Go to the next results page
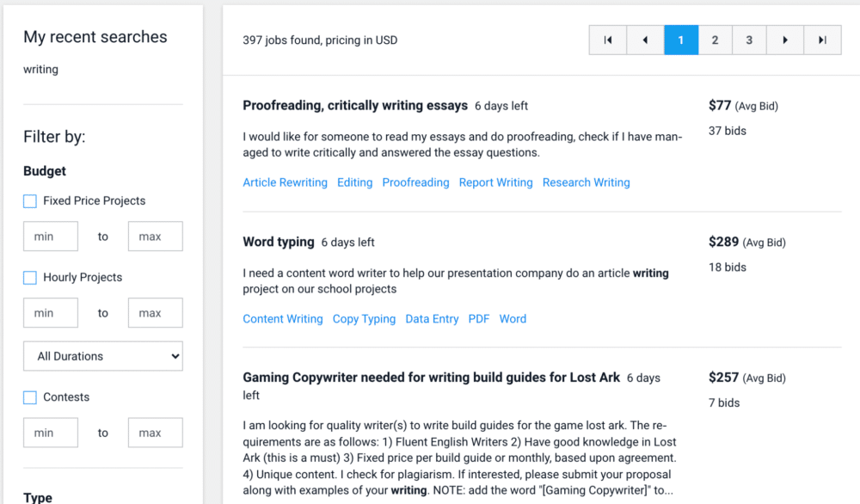The width and height of the screenshot is (860, 504). tap(785, 40)
